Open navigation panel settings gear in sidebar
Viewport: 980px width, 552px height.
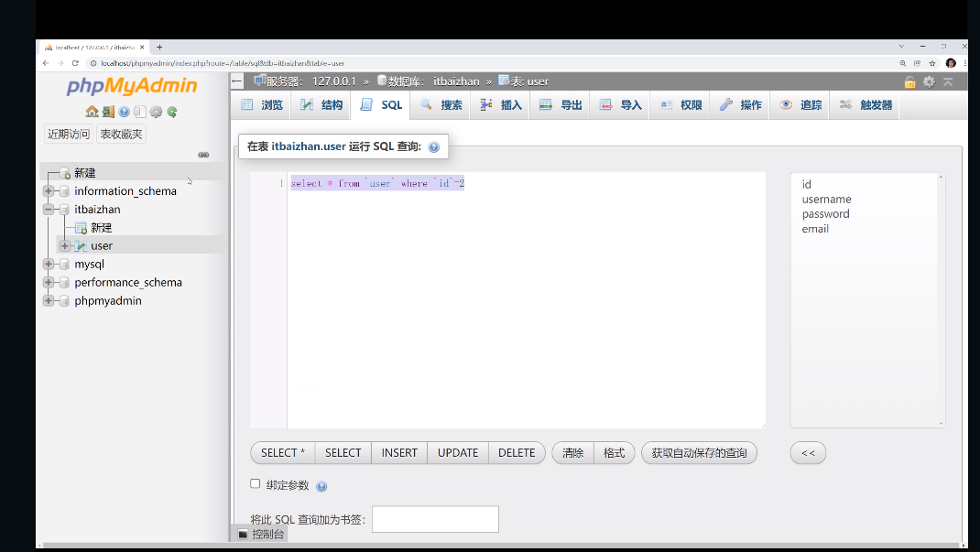(156, 112)
